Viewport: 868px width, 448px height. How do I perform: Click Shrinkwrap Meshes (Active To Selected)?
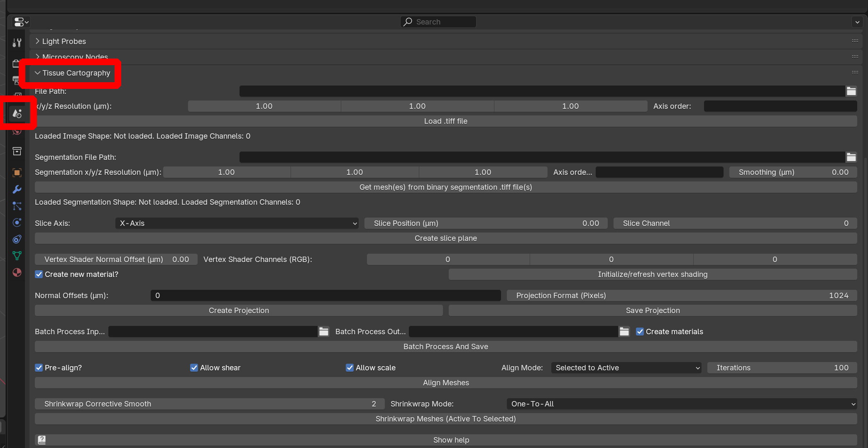tap(446, 419)
